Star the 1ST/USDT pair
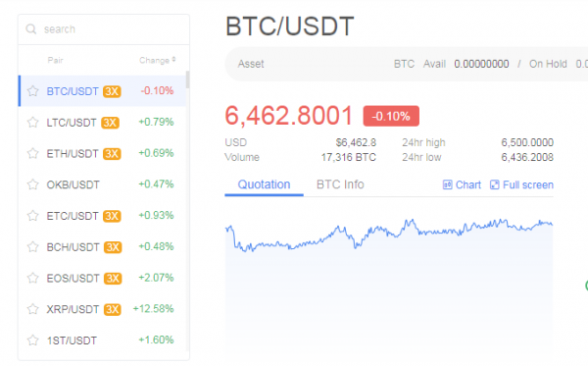 coord(33,340)
